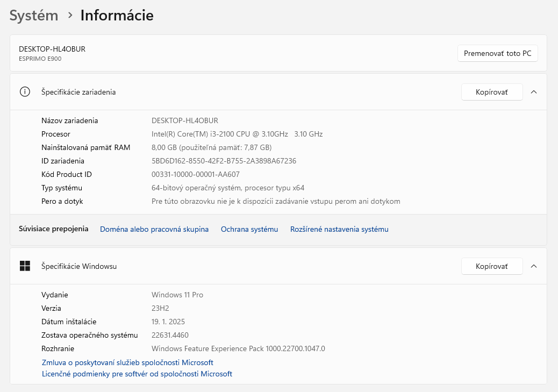The image size is (558, 392).
Task: Open Ochrana systému settings
Action: pos(249,229)
